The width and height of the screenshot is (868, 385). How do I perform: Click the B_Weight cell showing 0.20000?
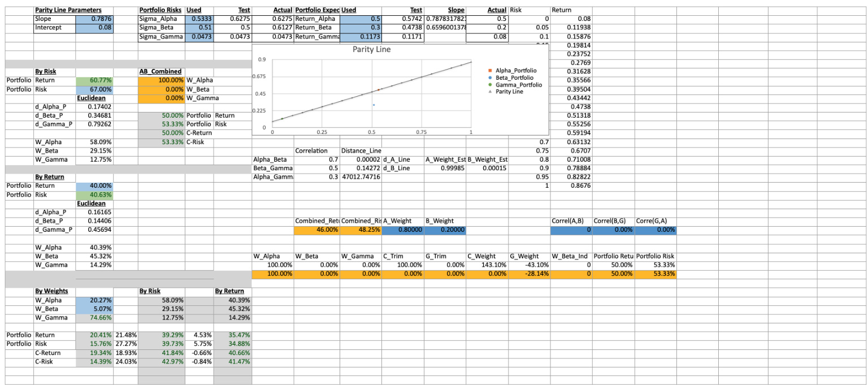(445, 230)
